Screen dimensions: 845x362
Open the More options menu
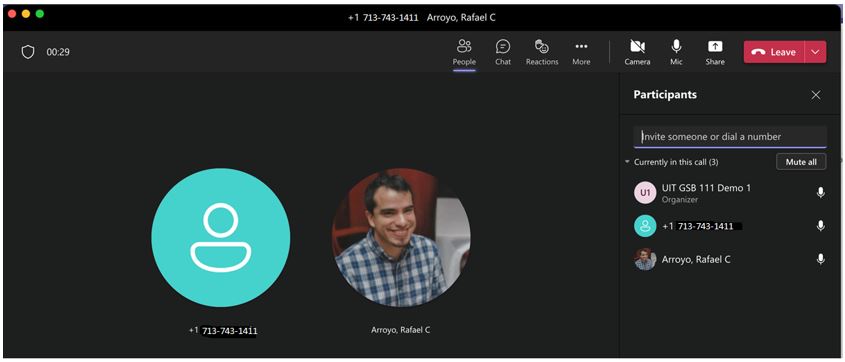click(x=581, y=52)
